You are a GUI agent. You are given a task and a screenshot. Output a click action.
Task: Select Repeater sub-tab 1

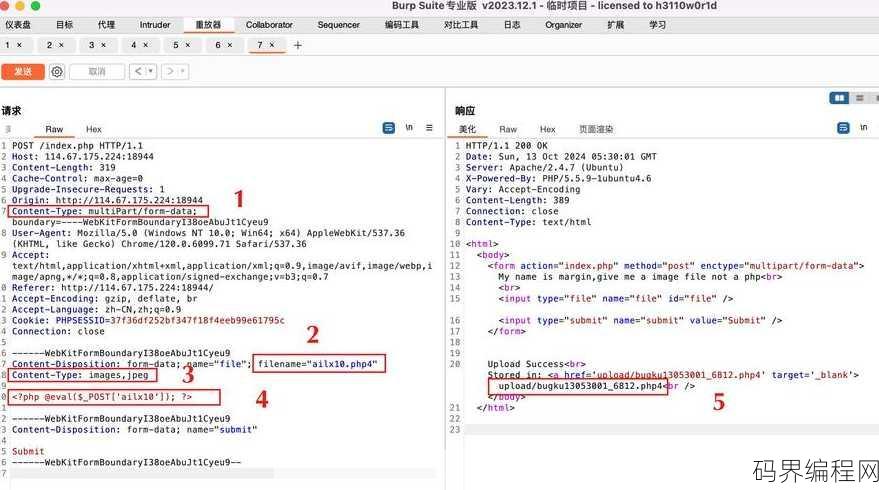[8, 45]
